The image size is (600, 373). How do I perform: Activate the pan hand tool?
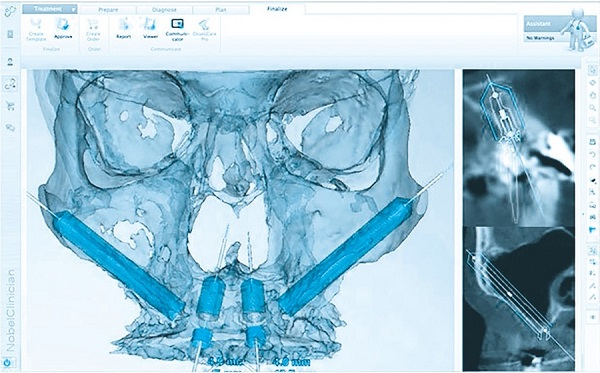[592, 95]
